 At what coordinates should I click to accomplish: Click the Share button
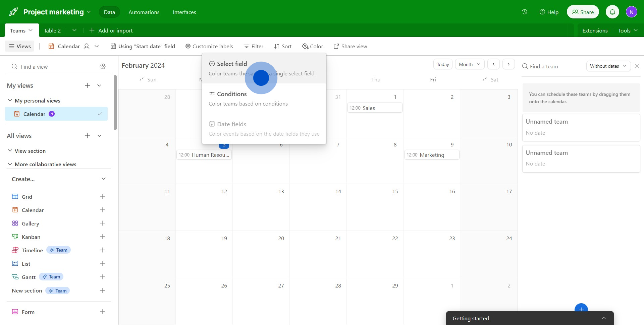tap(583, 12)
